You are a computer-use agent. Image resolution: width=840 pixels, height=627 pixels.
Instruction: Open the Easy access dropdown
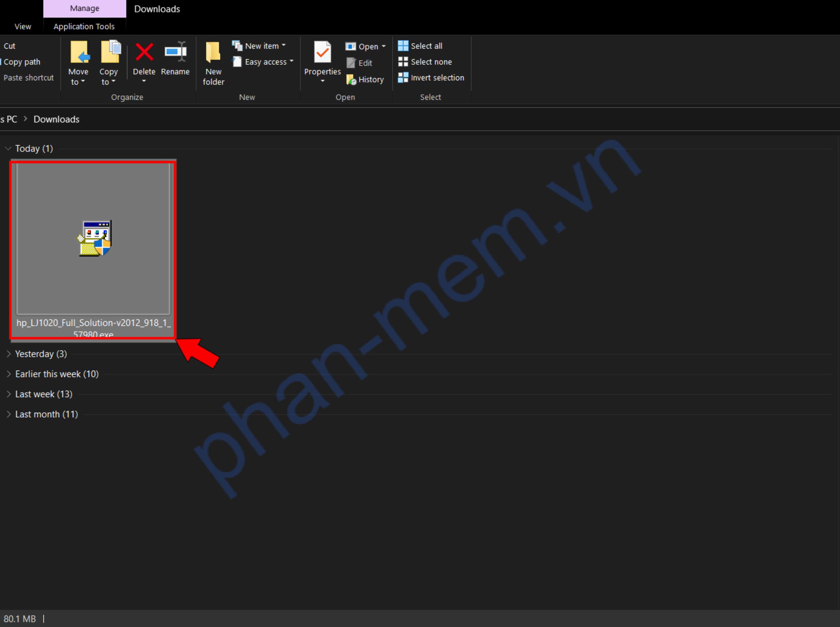(263, 62)
